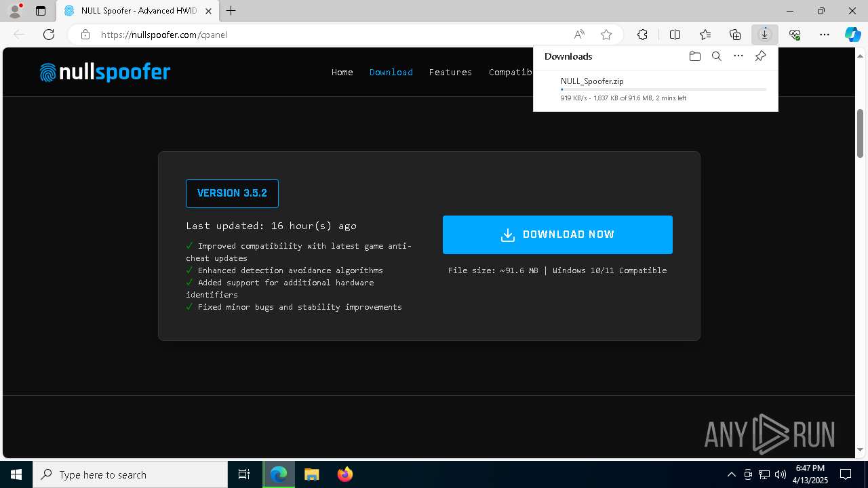This screenshot has width=868, height=488.
Task: Open Browser essentials heart icon
Action: pyautogui.click(x=795, y=35)
